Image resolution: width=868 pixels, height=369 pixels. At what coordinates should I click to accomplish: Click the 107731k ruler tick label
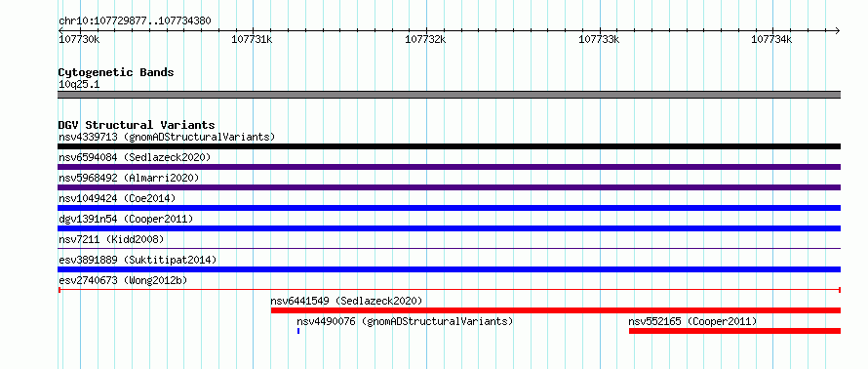pos(252,39)
